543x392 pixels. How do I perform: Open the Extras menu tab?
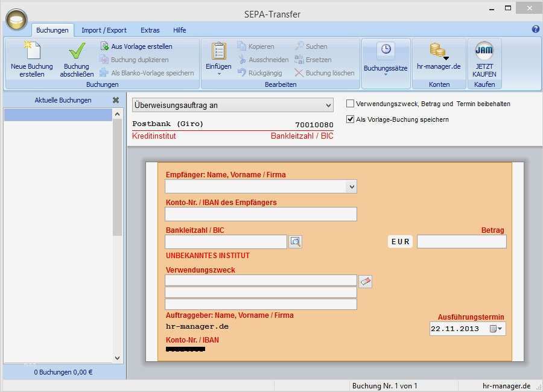point(150,30)
